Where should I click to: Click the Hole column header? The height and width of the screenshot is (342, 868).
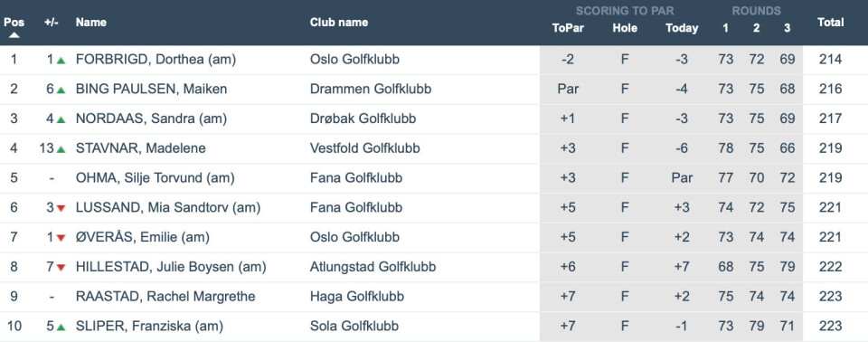625,28
